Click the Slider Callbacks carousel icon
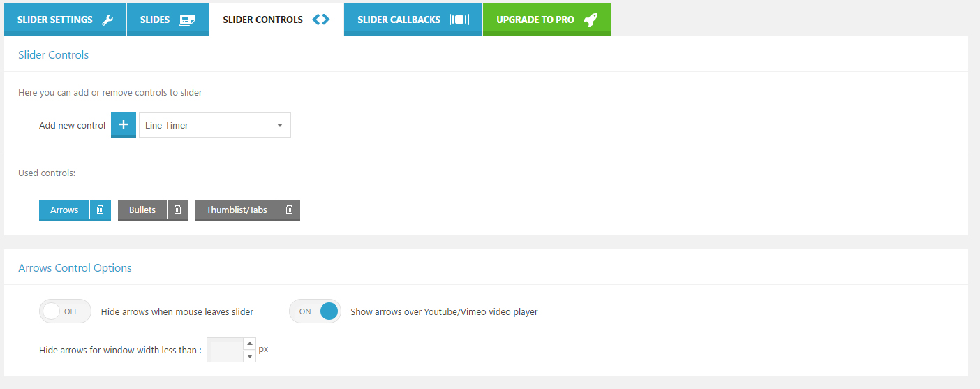The width and height of the screenshot is (980, 389). [x=459, y=20]
